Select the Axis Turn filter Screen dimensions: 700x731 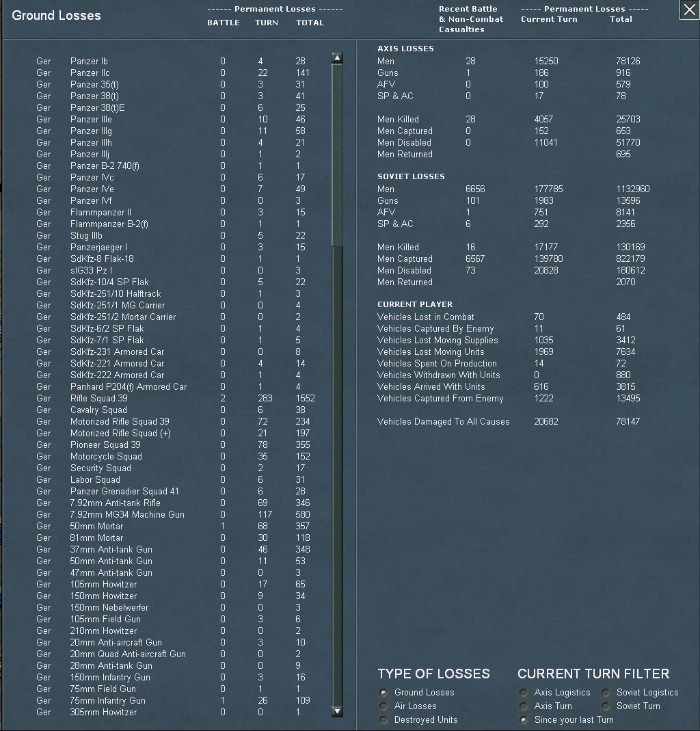524,706
